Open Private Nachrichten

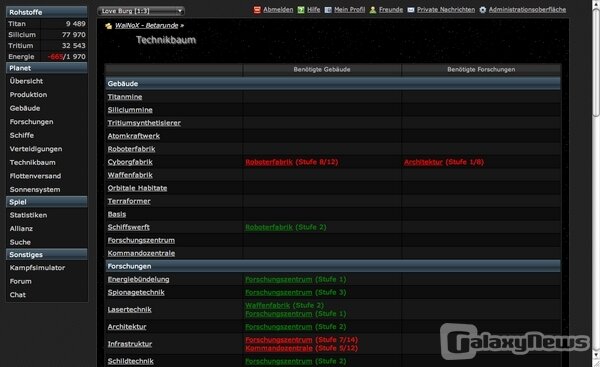(x=446, y=10)
